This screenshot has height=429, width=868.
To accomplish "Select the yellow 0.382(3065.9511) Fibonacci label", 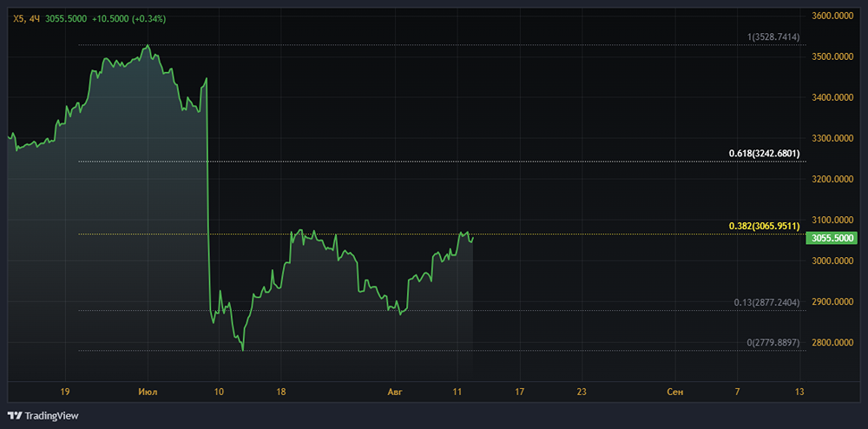I will point(764,226).
